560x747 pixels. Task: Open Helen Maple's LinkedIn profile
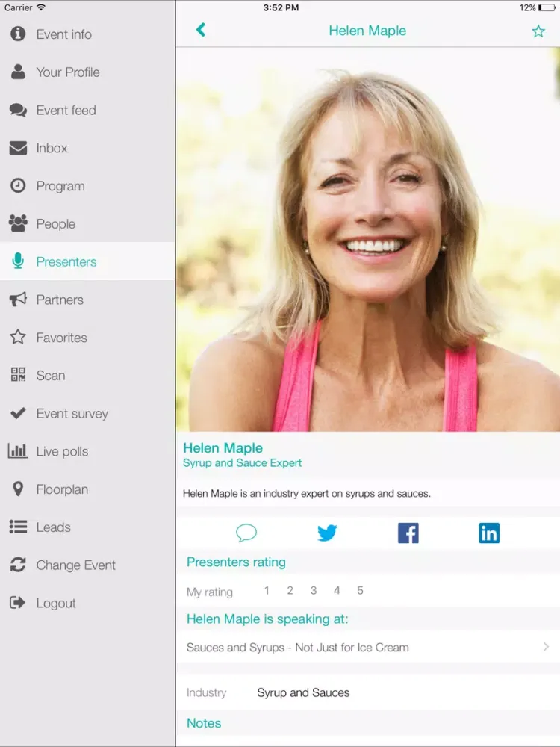pos(489,533)
